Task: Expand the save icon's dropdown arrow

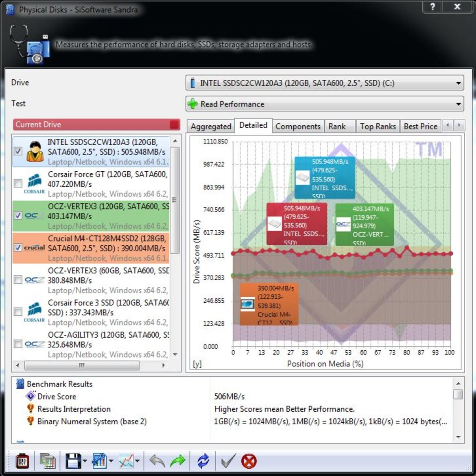Action: click(85, 461)
